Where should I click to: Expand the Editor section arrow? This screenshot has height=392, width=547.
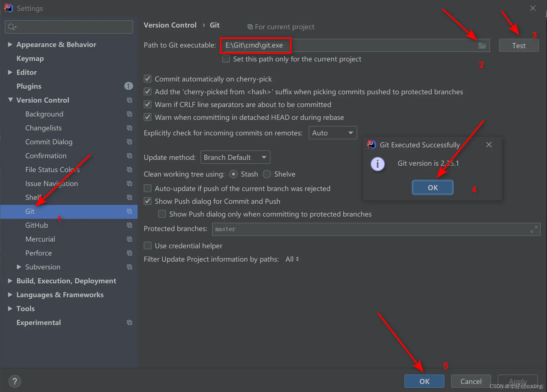coord(10,72)
